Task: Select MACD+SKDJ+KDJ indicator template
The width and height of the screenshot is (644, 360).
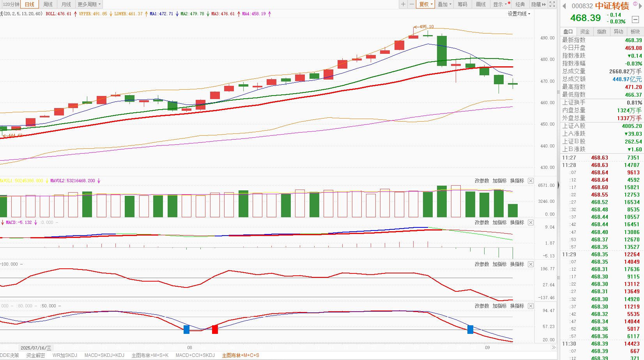Action: click(x=104, y=355)
